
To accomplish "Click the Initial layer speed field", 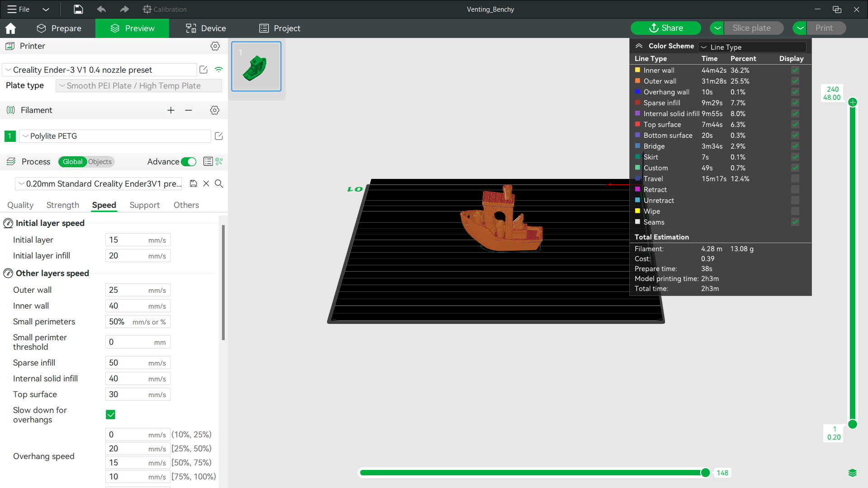I will click(138, 240).
